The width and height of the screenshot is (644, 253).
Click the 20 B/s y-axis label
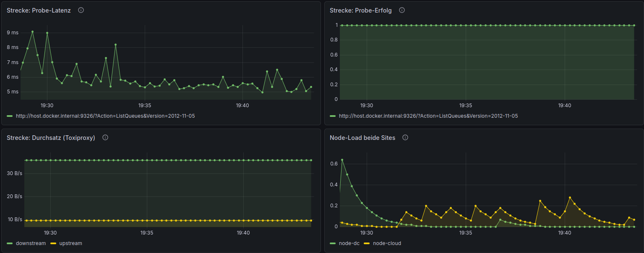[x=15, y=196]
